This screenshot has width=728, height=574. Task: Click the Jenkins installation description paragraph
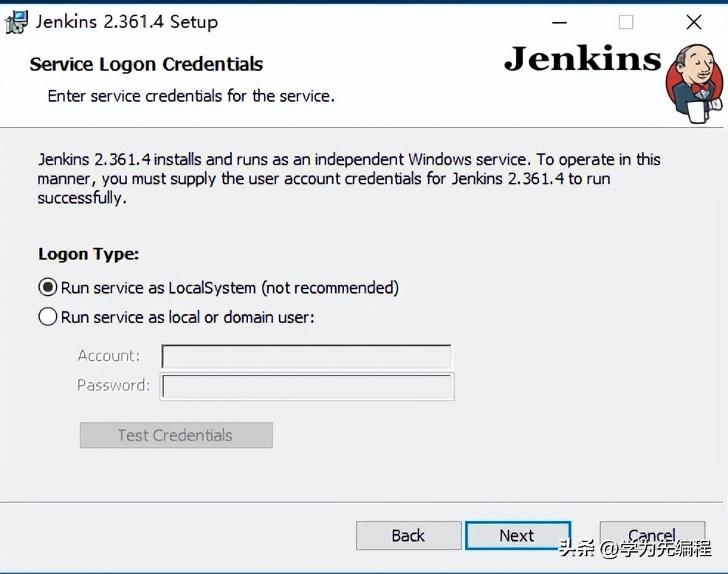pos(348,179)
